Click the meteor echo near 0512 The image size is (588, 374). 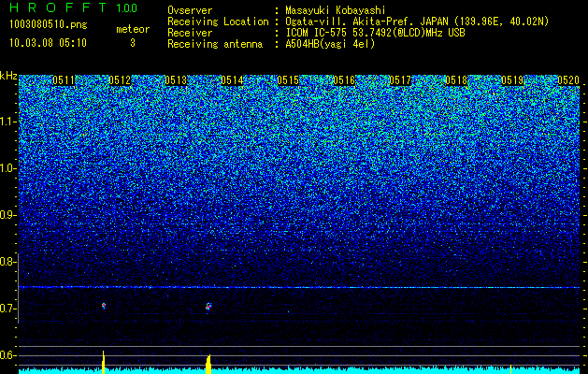104,306
